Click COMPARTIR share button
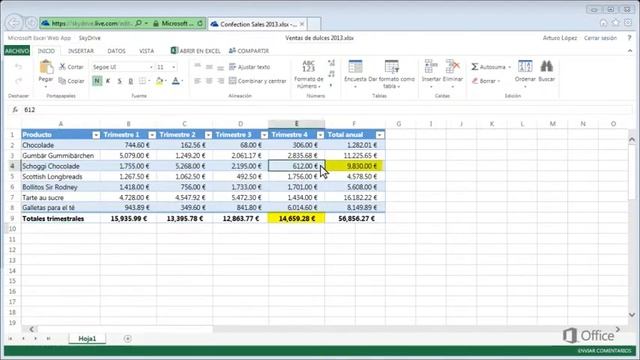The width and height of the screenshot is (640, 360). point(249,51)
